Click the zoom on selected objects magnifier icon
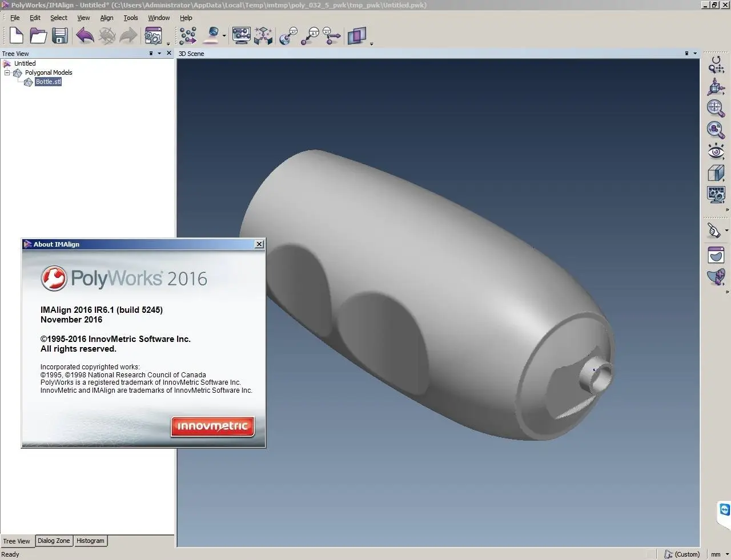 (x=716, y=130)
